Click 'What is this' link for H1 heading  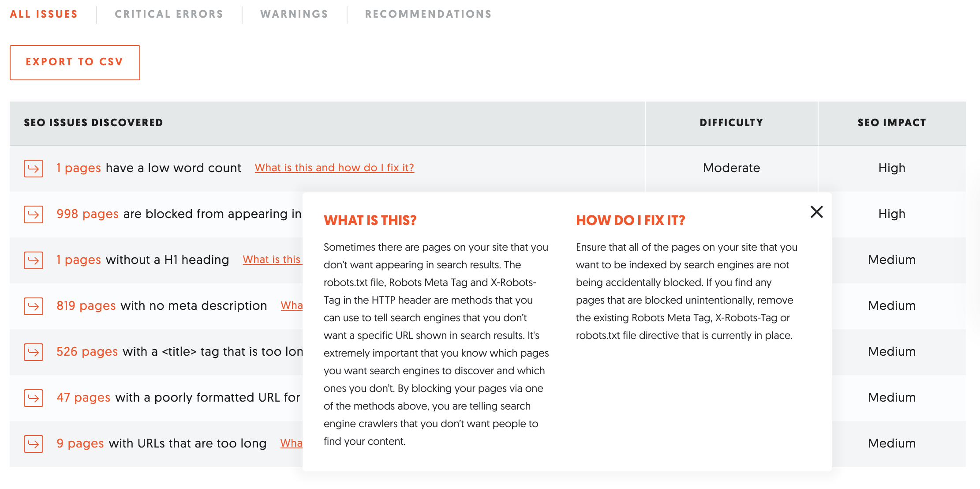tap(272, 260)
